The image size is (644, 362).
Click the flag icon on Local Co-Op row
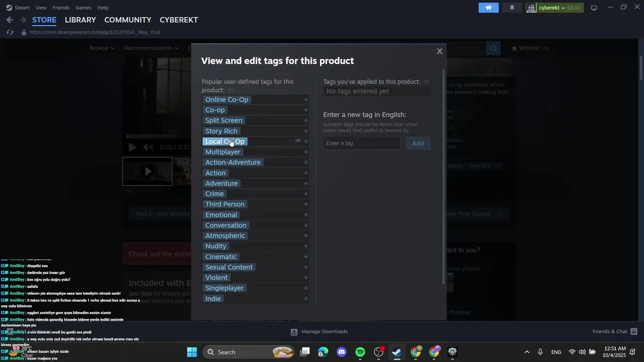[298, 141]
